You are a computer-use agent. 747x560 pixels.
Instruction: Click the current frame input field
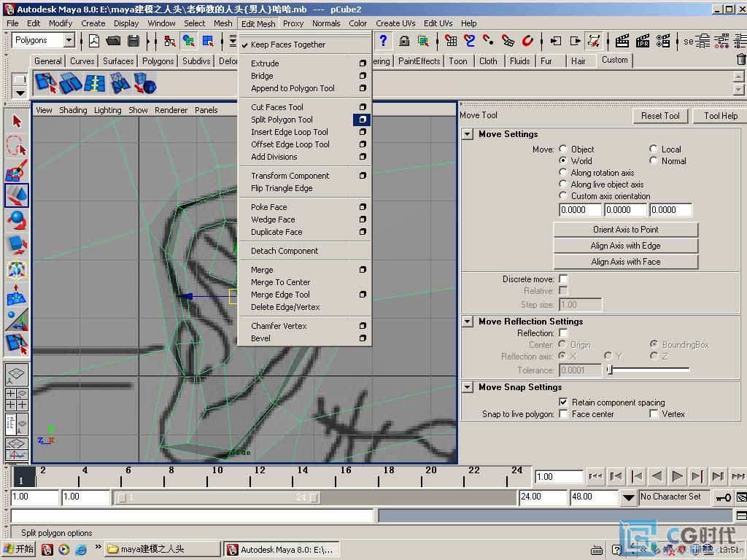click(560, 477)
